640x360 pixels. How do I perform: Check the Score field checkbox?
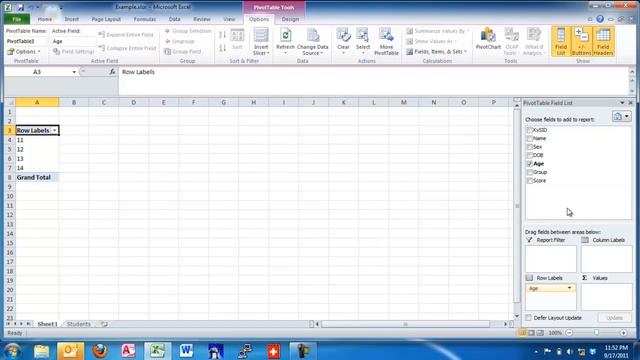[x=529, y=180]
